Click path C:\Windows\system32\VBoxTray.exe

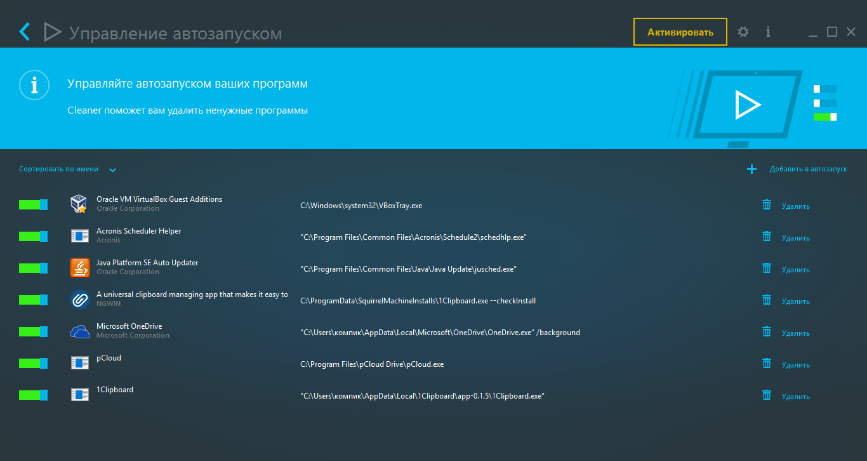(361, 206)
